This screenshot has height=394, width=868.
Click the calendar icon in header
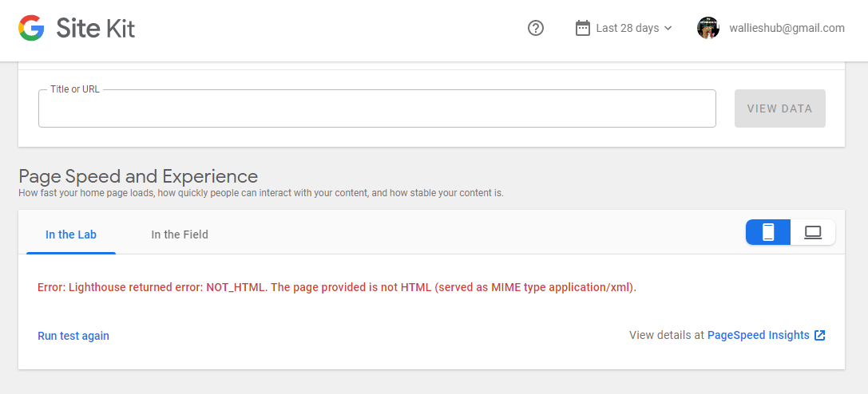(x=583, y=28)
